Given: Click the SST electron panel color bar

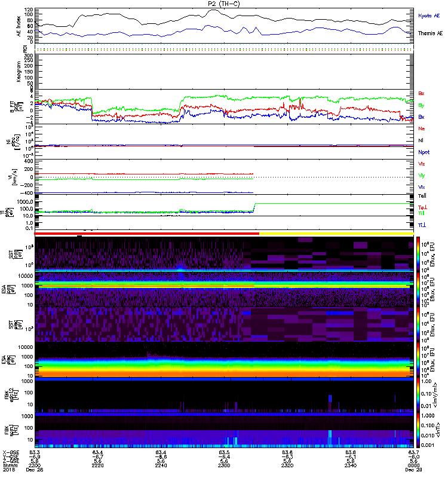Looking at the screenshot, I should pyautogui.click(x=418, y=324).
